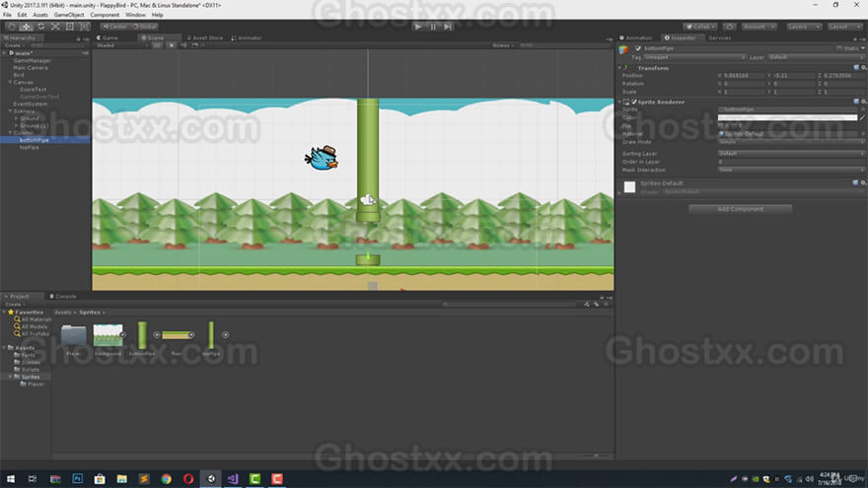Switch to the Game tab

(x=108, y=37)
